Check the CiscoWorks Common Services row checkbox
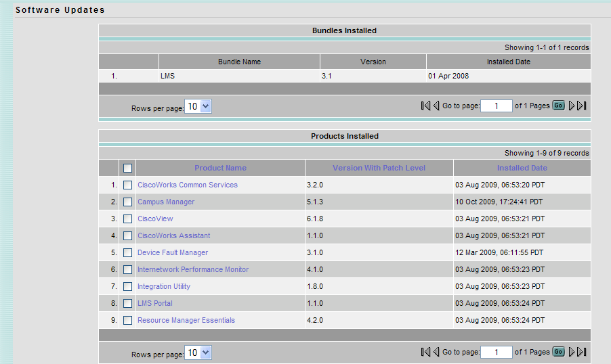The image size is (611, 364). [x=127, y=185]
